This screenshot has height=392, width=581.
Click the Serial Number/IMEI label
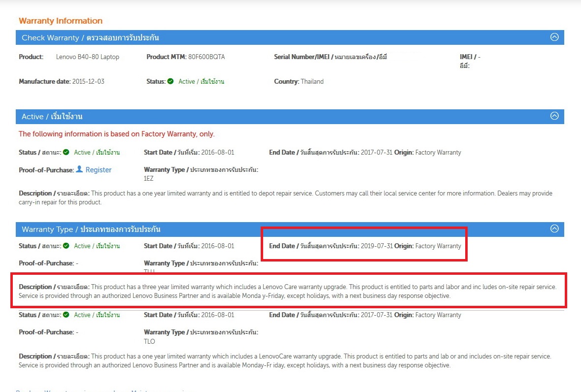point(330,57)
